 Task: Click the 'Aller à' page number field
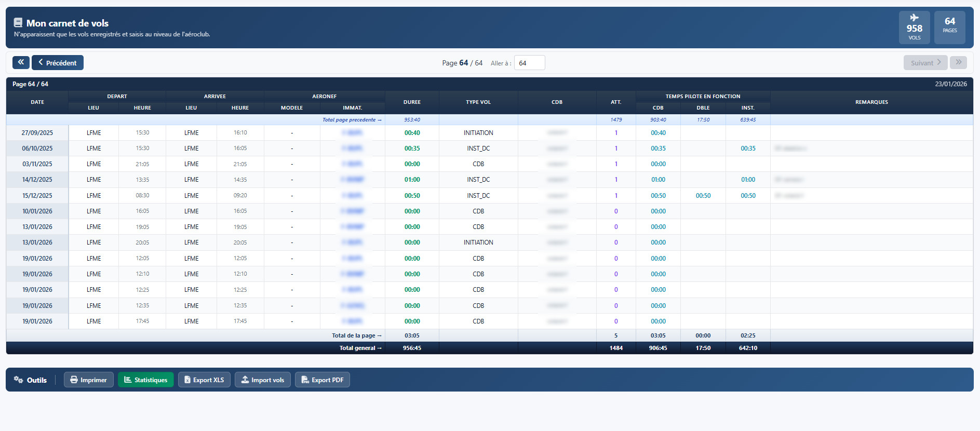[529, 63]
